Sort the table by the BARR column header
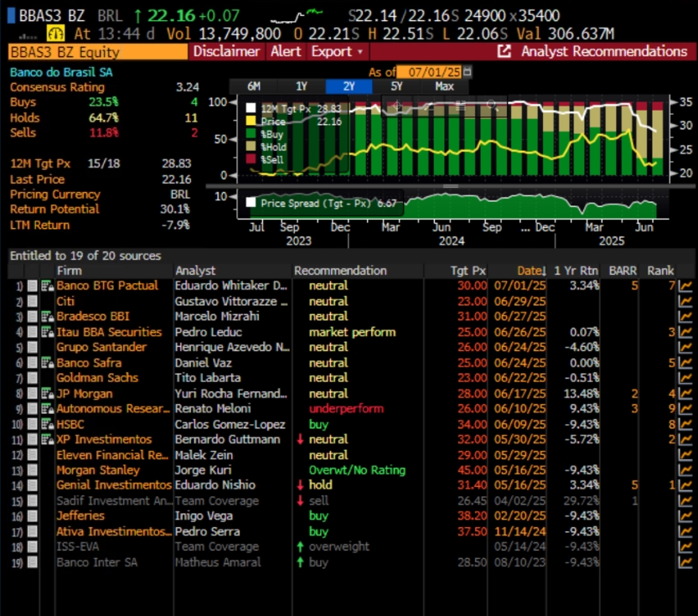 (x=623, y=271)
